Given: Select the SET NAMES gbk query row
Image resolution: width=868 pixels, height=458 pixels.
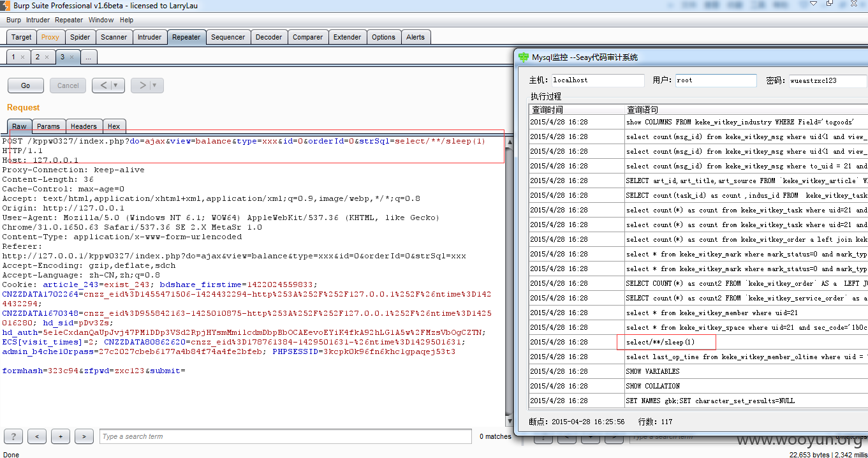Looking at the screenshot, I should point(698,401).
